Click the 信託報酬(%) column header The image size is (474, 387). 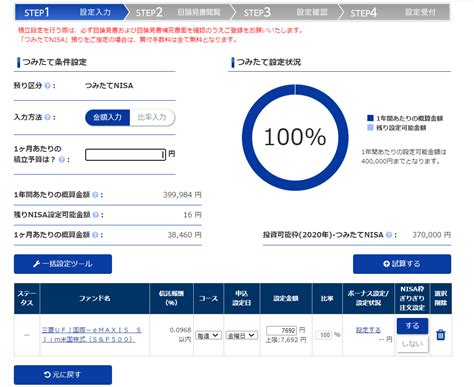pyautogui.click(x=171, y=298)
